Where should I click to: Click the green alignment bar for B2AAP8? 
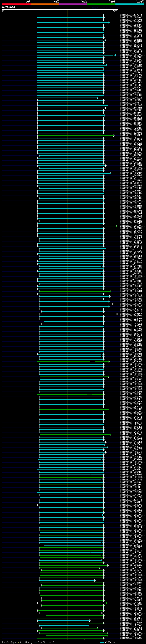76,135
